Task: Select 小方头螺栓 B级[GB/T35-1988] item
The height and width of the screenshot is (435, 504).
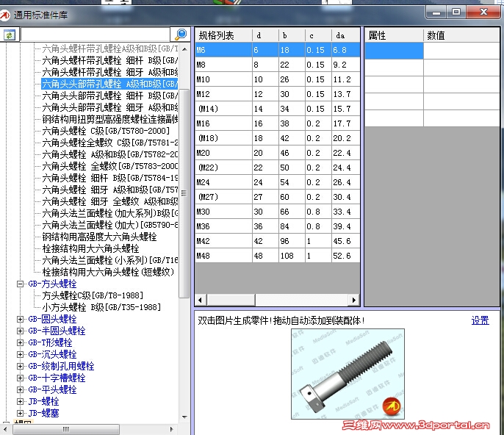Action: [101, 307]
